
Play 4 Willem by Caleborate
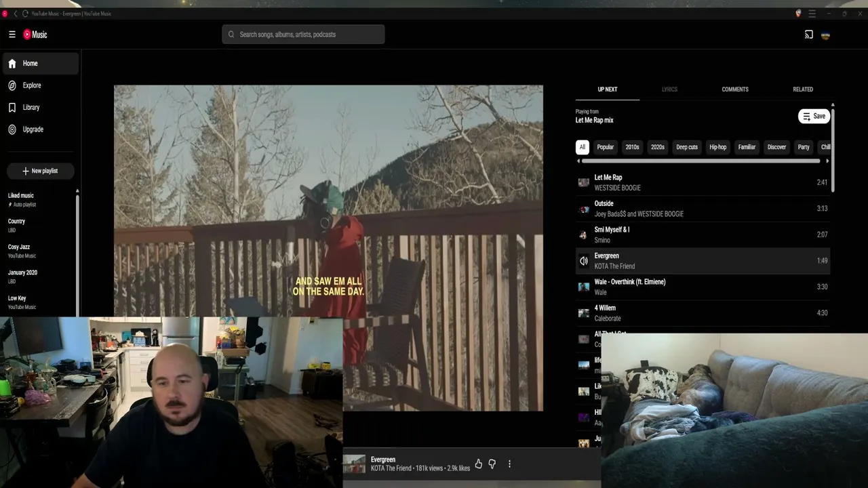[x=703, y=312]
